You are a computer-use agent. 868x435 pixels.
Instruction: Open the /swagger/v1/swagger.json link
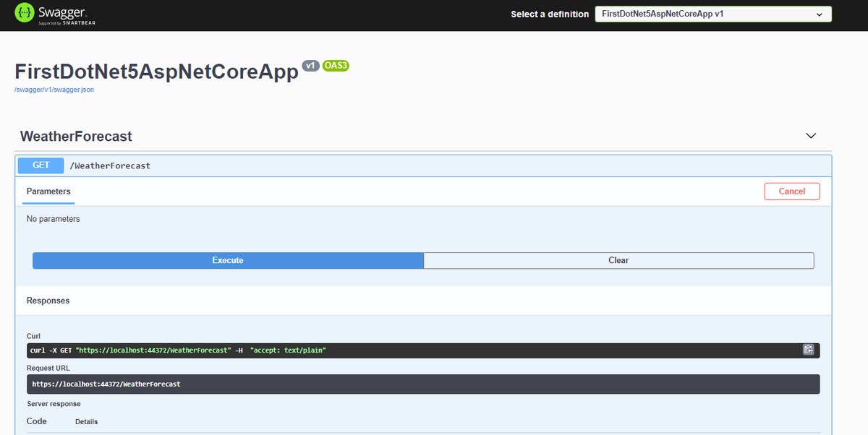point(54,90)
